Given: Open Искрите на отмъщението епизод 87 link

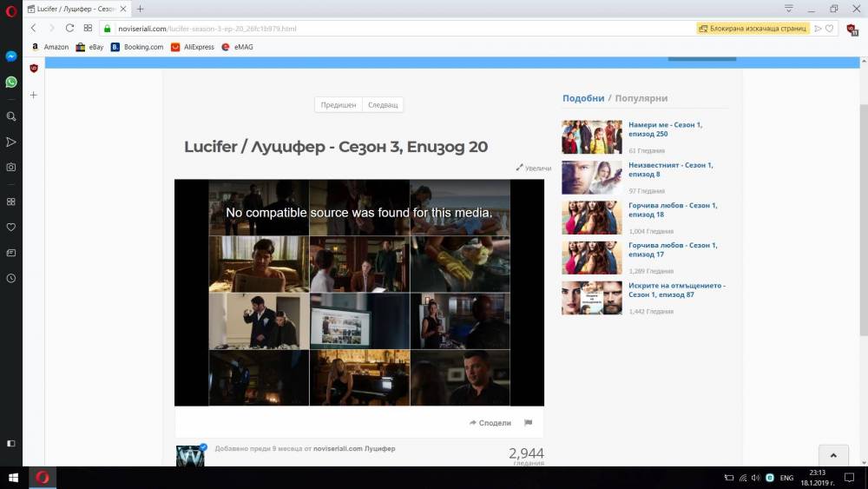Looking at the screenshot, I should click(x=677, y=289).
